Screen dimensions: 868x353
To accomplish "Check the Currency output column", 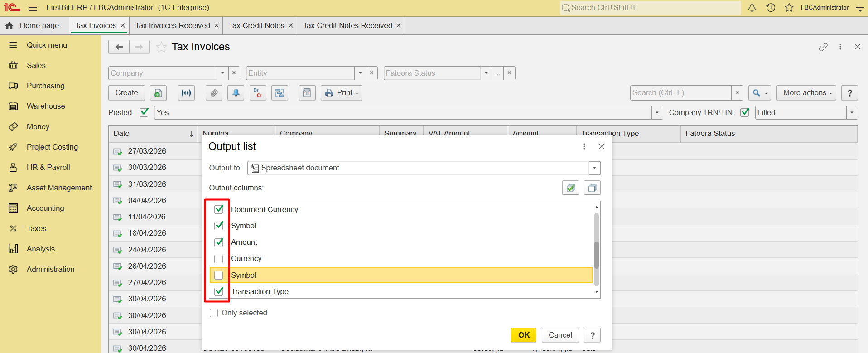I will pos(219,259).
